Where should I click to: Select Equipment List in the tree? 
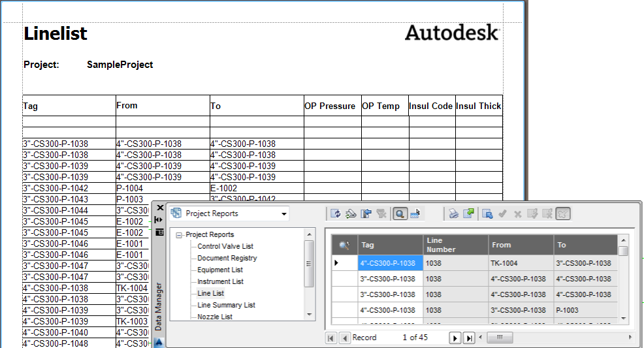[x=220, y=270]
